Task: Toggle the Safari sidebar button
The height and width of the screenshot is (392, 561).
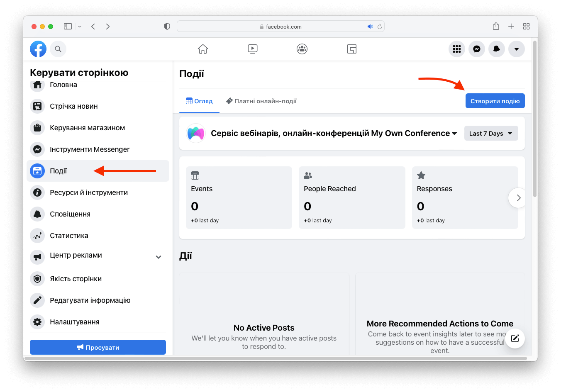Action: [68, 27]
